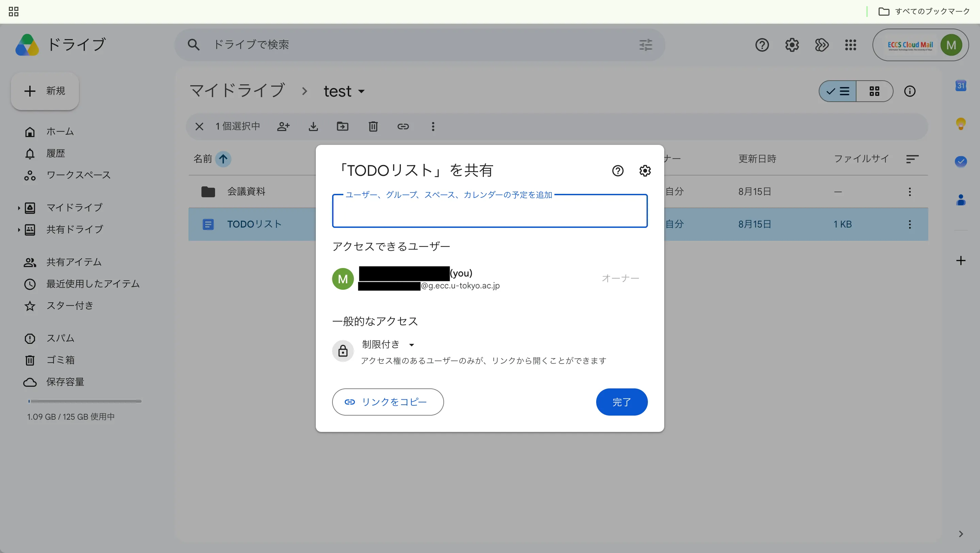Click リンクをコピー button
This screenshot has height=553, width=980.
pos(388,402)
